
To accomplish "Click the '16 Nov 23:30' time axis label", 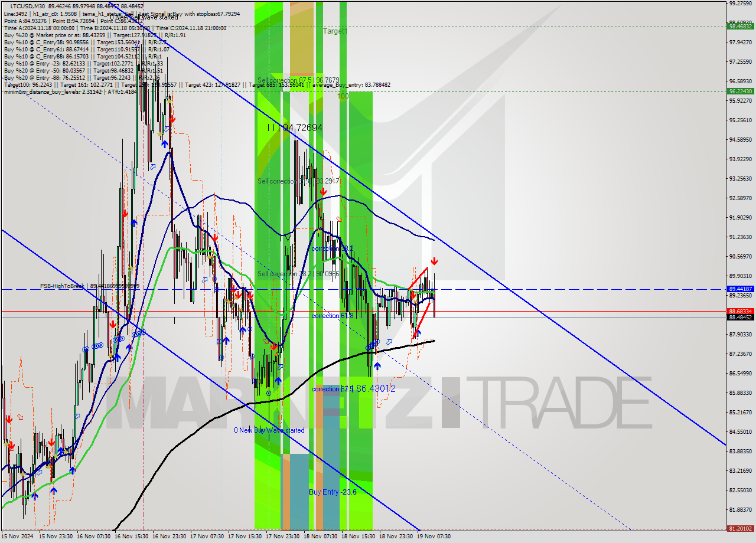I will click(x=169, y=537).
